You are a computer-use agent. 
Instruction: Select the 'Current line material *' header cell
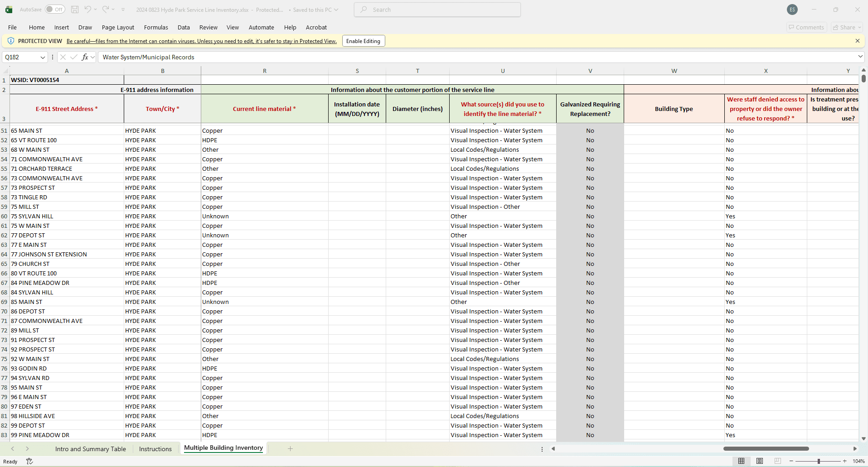click(265, 109)
